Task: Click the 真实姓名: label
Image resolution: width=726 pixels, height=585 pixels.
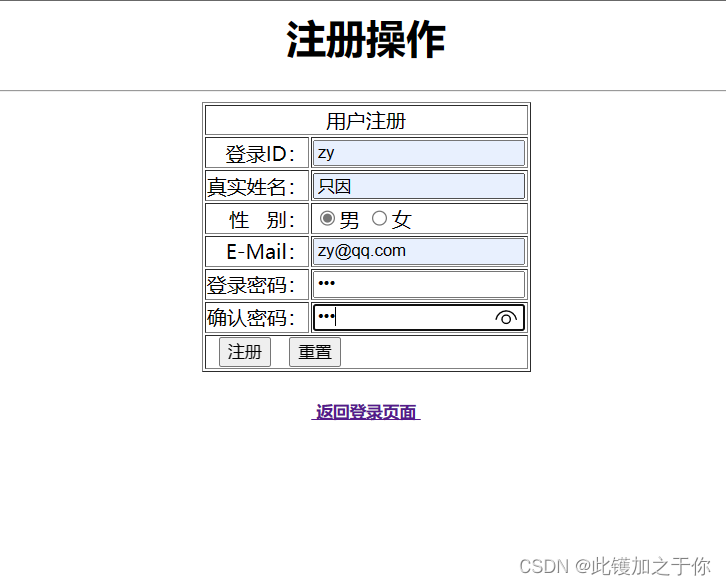Action: point(251,187)
